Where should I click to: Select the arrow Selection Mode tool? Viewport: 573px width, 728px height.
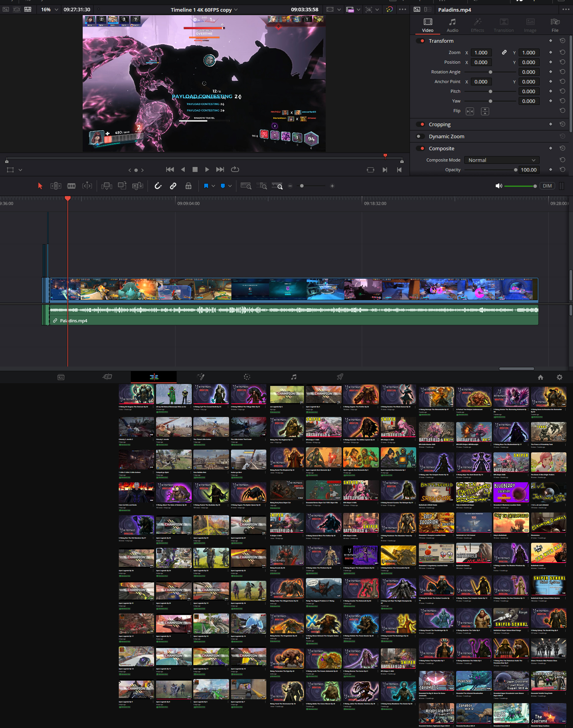click(x=40, y=186)
